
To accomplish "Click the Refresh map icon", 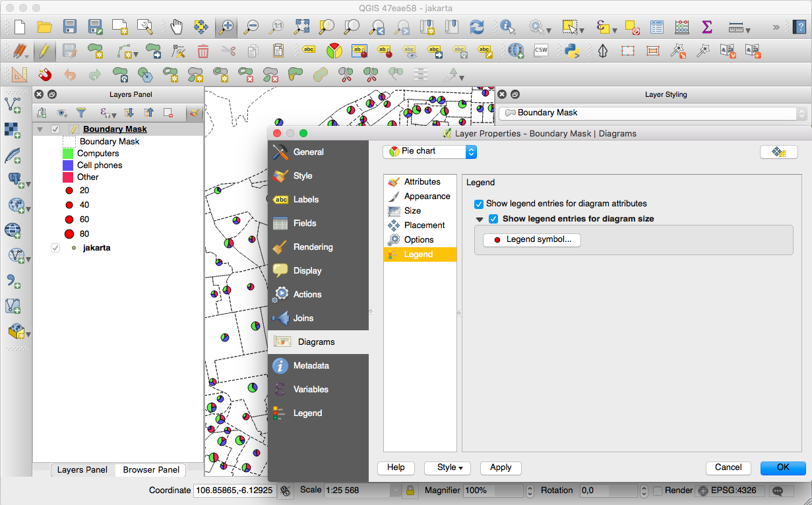I will [476, 27].
